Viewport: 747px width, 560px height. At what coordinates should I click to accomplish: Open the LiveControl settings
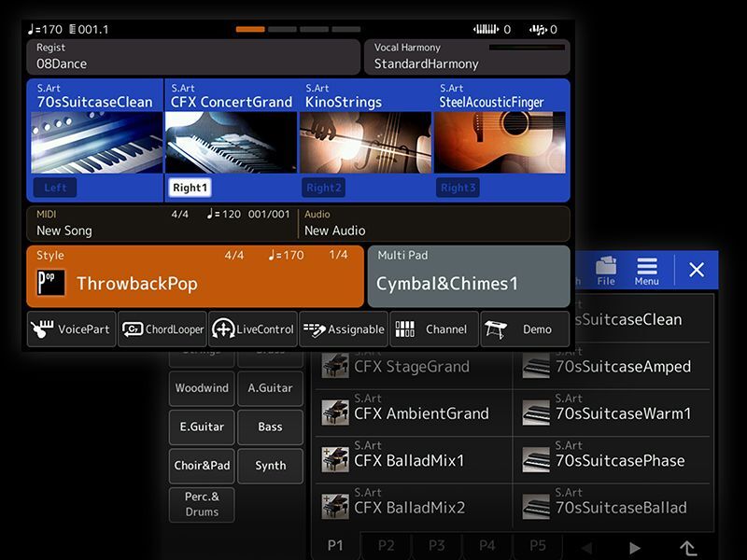coord(253,329)
